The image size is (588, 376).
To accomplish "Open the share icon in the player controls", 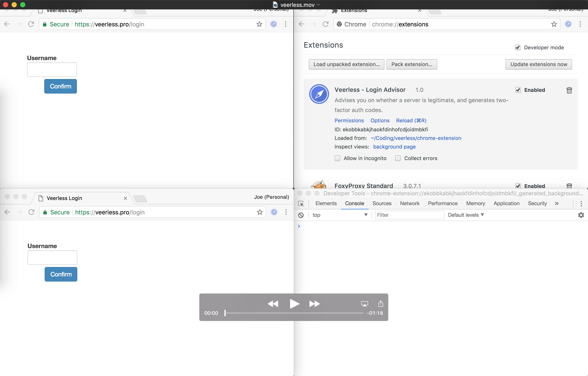I will click(x=381, y=303).
